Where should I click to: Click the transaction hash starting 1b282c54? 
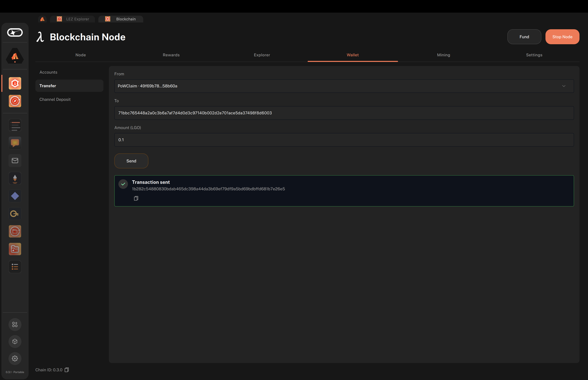[209, 189]
